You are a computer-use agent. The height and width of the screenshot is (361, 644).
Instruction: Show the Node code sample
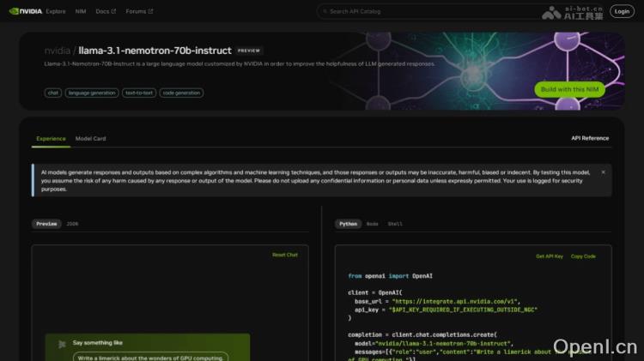click(372, 224)
